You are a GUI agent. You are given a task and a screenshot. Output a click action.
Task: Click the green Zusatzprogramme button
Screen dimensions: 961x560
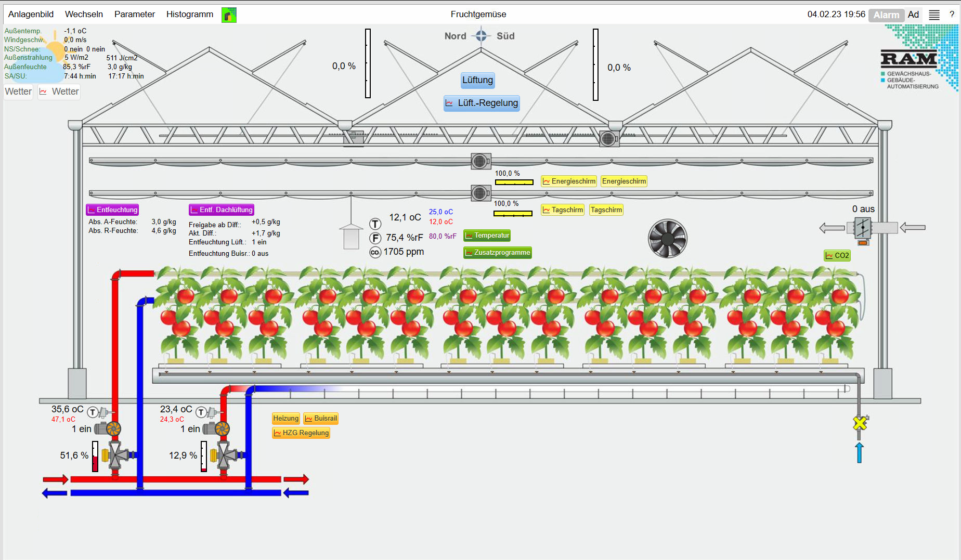pyautogui.click(x=497, y=253)
